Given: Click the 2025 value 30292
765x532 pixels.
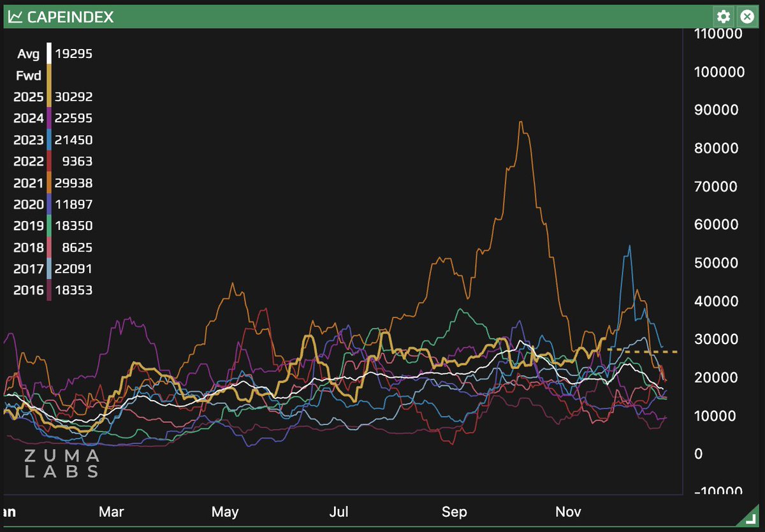Looking at the screenshot, I should (x=74, y=97).
